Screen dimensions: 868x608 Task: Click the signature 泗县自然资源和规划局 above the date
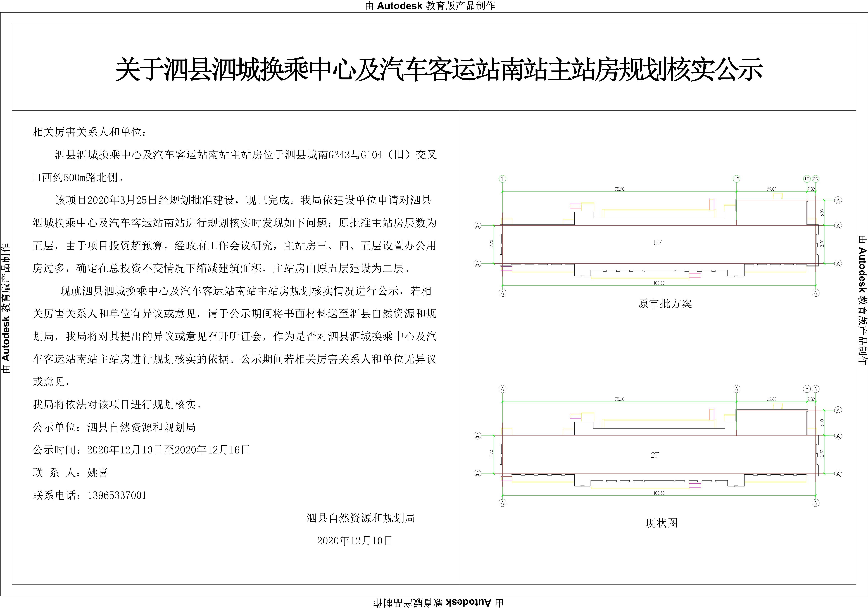tap(361, 518)
